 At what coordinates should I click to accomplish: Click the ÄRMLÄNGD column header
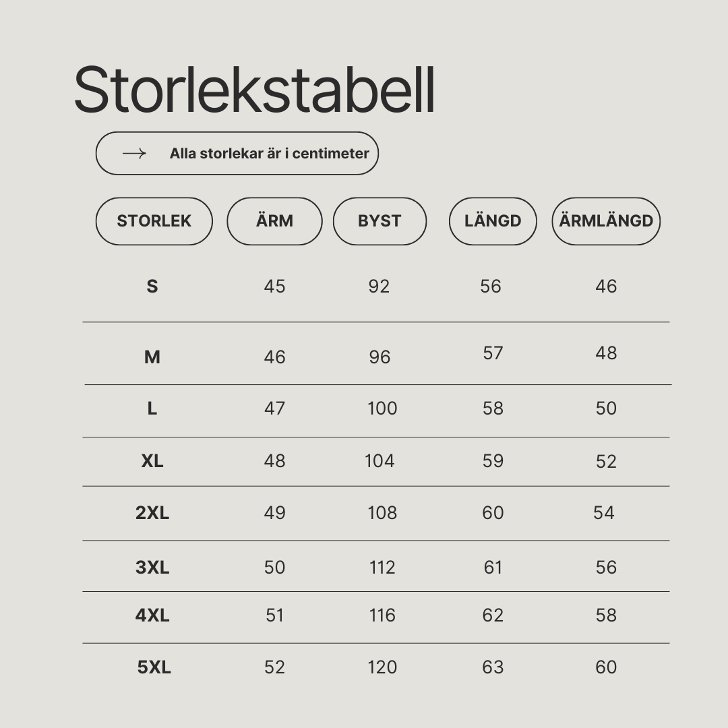606,221
